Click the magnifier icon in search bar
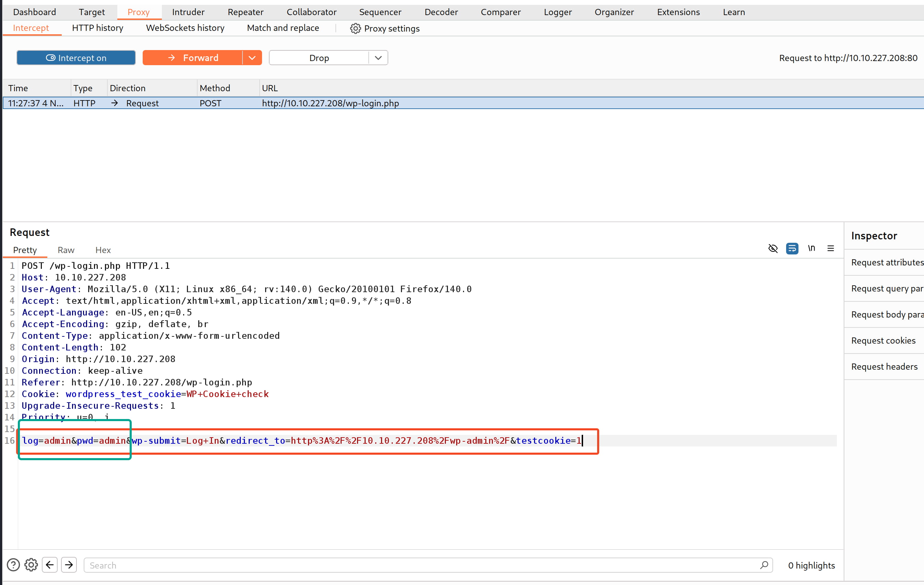Viewport: 924px width, 585px height. point(764,565)
